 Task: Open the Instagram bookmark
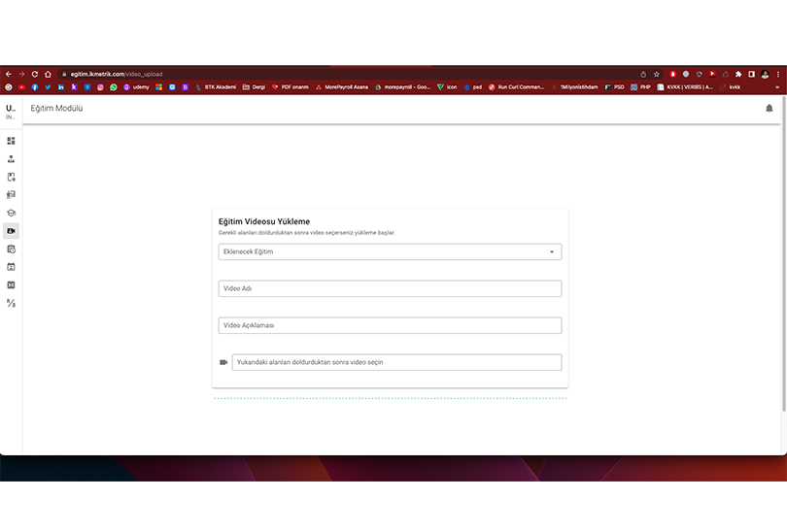tap(100, 87)
